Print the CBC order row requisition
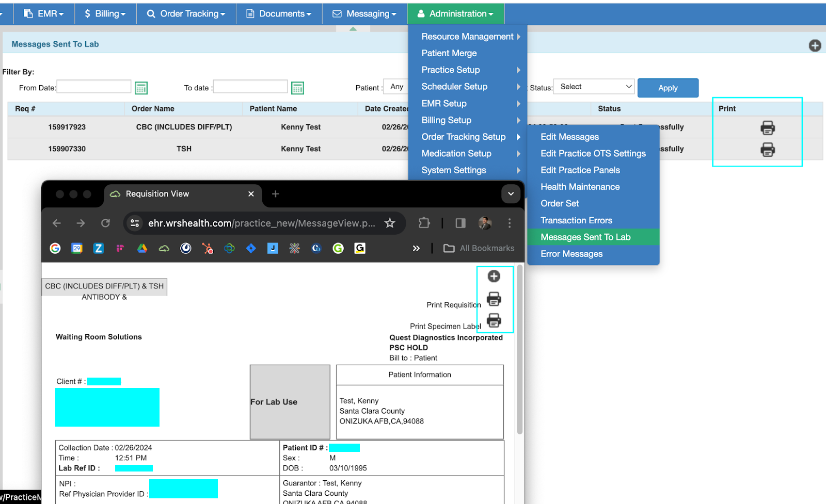Image resolution: width=826 pixels, height=504 pixels. click(x=767, y=127)
